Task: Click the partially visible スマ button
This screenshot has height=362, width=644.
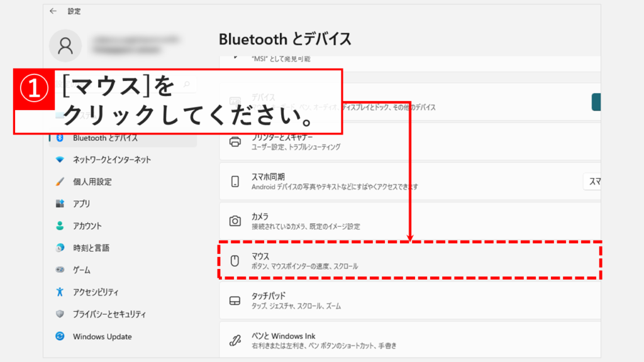Action: tap(592, 182)
